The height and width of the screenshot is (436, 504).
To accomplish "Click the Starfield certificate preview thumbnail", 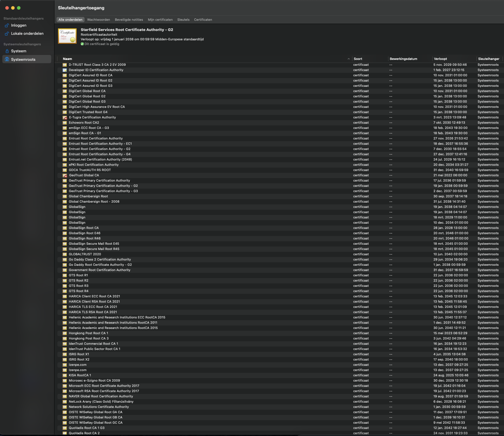I will [67, 36].
